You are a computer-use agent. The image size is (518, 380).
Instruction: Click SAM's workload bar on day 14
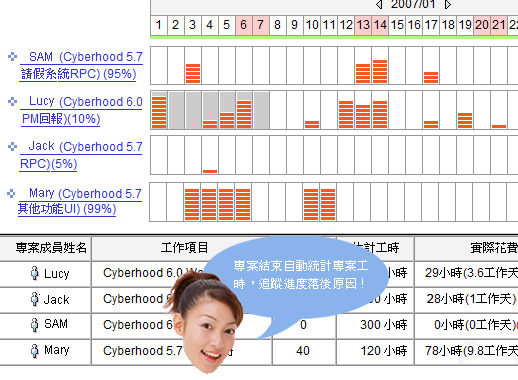380,71
